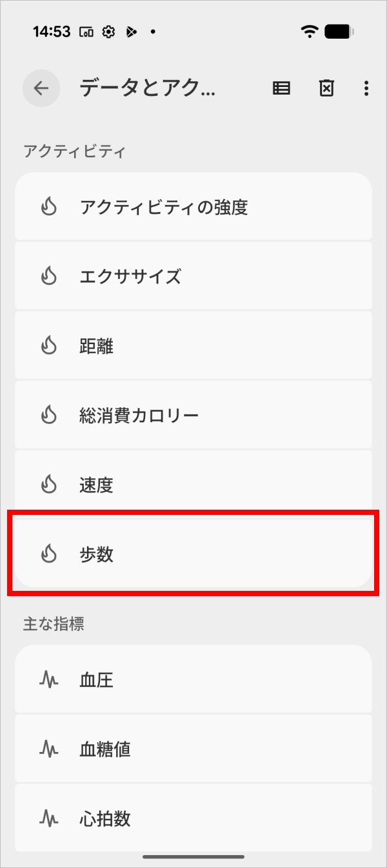
Task: Open the 歩数 steps entry
Action: click(193, 554)
